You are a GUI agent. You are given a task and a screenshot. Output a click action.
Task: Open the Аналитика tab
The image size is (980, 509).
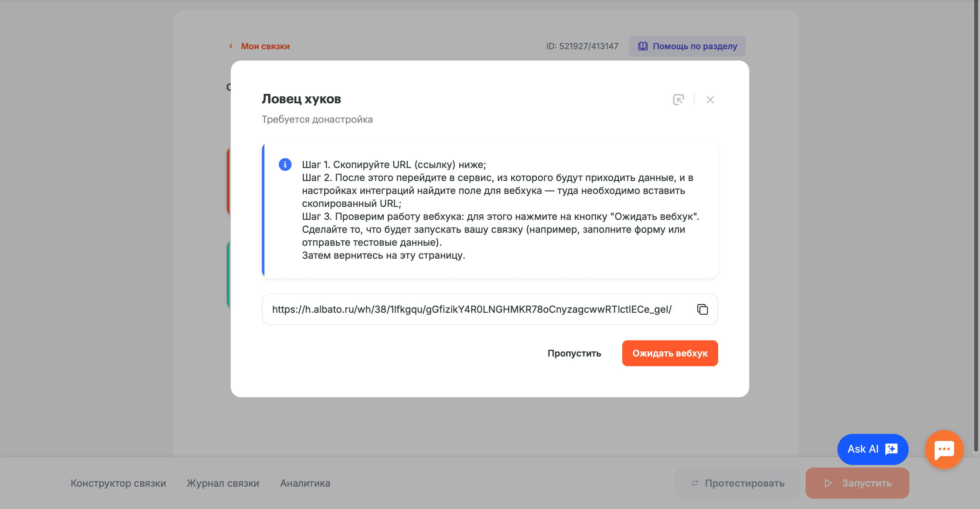(305, 483)
